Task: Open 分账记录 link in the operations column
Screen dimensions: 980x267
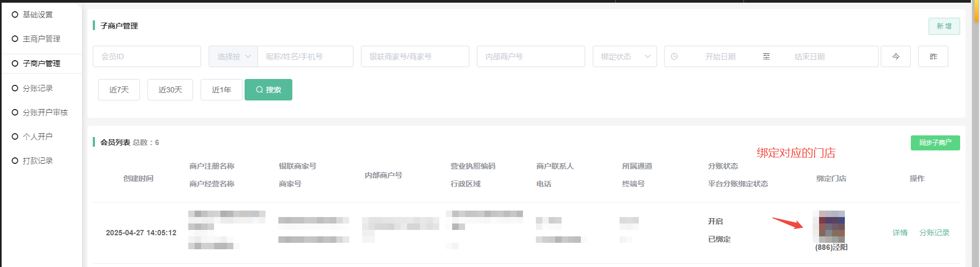Action: click(934, 233)
